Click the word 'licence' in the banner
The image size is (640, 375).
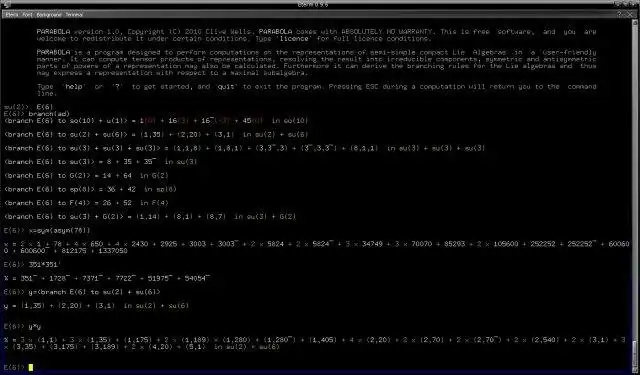tap(294, 39)
